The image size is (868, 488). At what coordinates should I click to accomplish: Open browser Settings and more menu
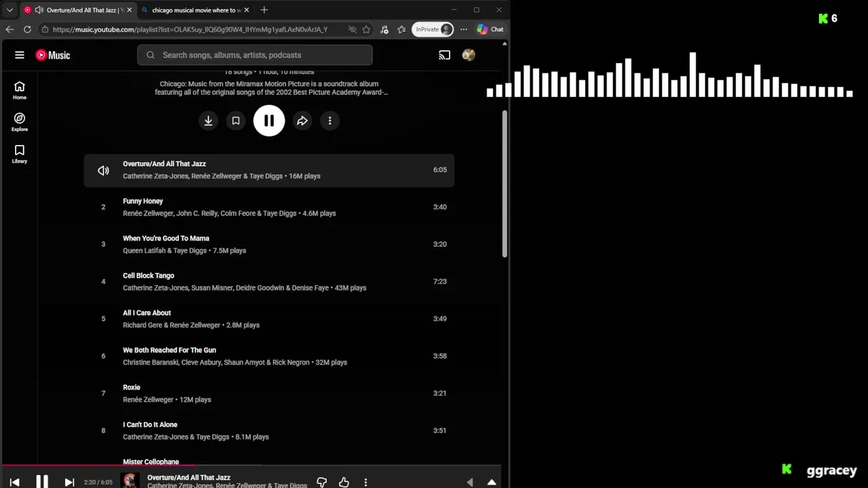(x=464, y=29)
